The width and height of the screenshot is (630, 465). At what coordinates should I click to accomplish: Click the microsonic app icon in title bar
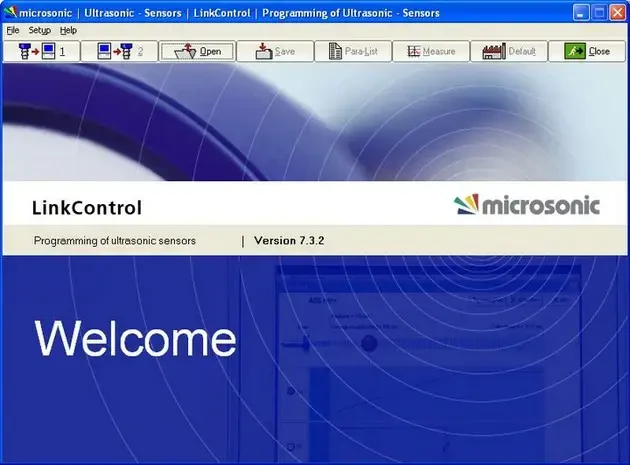coord(11,12)
